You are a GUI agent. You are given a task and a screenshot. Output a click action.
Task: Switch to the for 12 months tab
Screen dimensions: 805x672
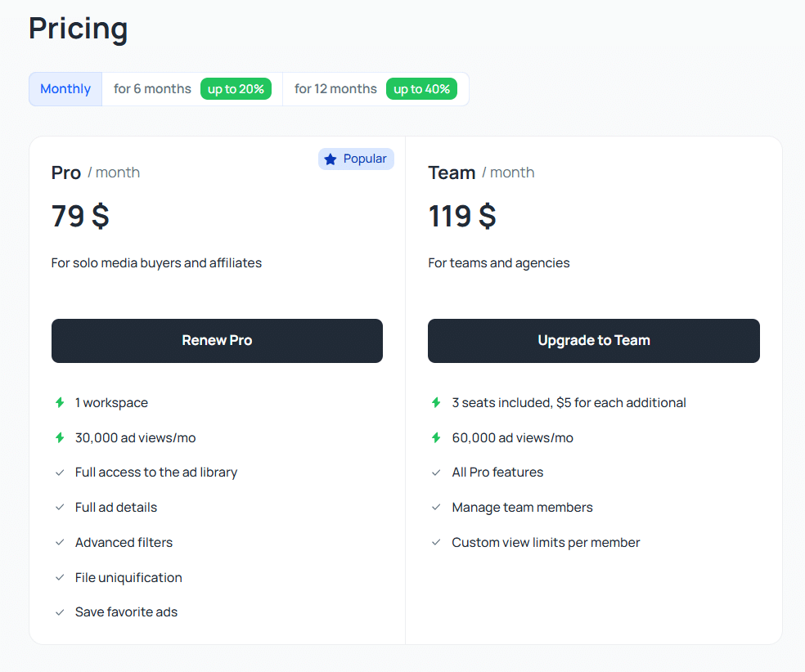click(x=376, y=89)
